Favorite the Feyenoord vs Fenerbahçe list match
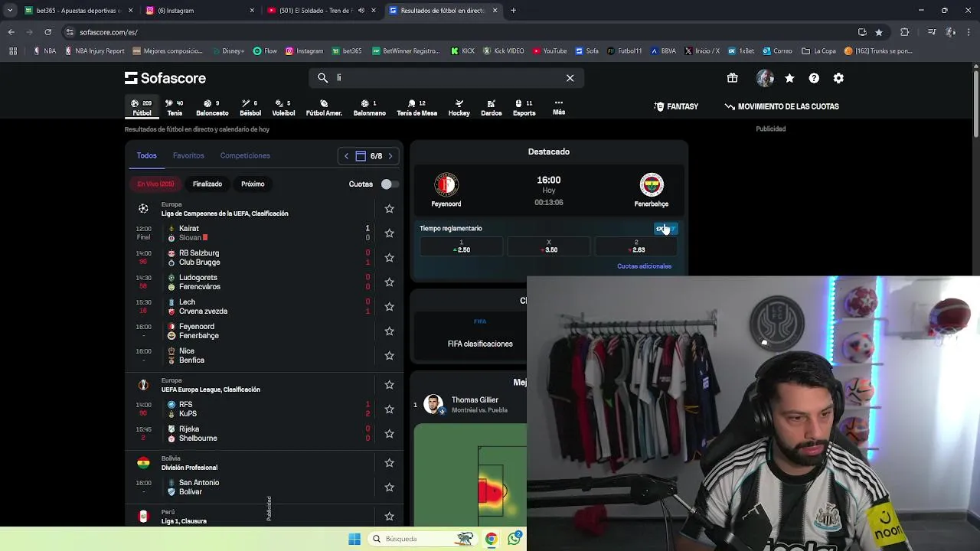Viewport: 980px width, 551px height. (389, 331)
